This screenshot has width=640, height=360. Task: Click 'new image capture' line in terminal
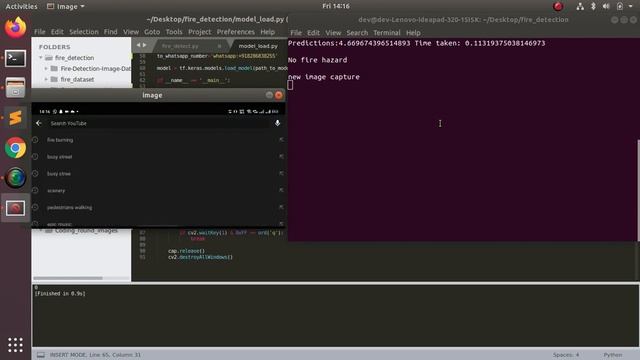tap(324, 77)
